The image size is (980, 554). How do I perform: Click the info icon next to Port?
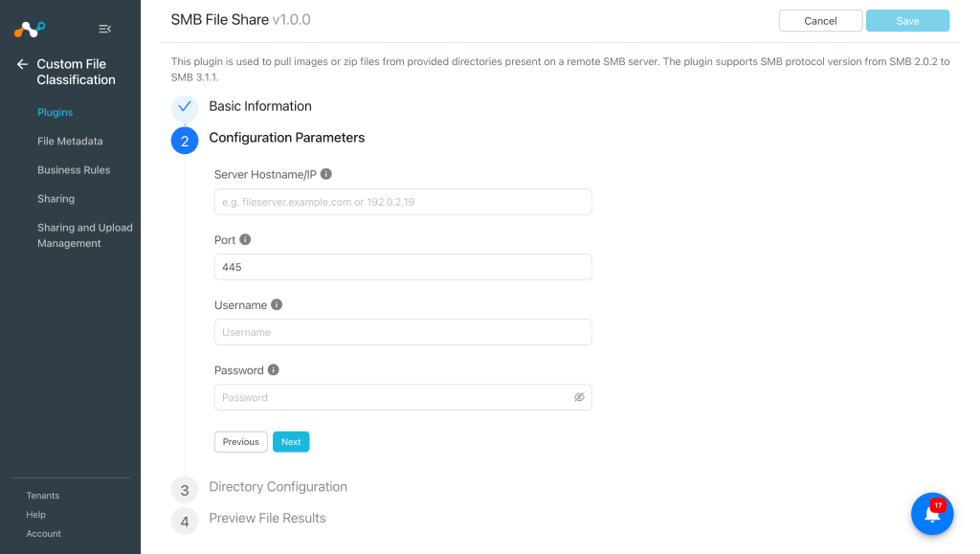[245, 239]
